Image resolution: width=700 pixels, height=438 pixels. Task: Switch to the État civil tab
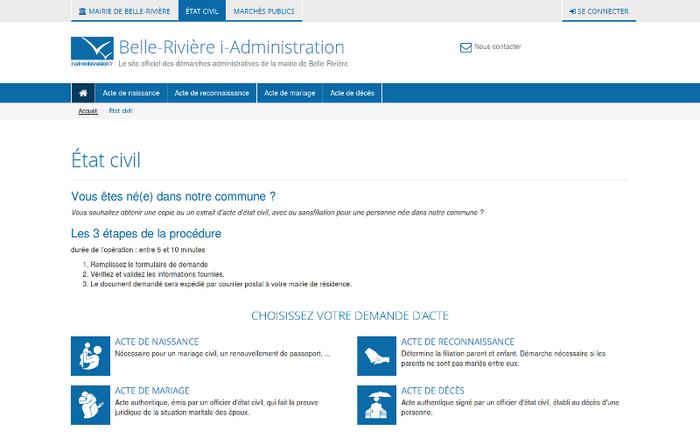tap(202, 12)
